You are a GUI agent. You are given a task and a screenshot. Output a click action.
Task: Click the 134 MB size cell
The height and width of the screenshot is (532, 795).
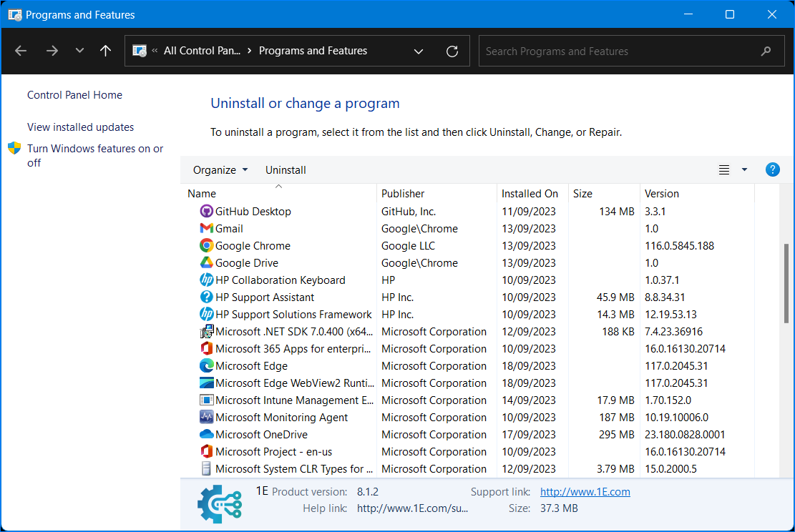click(x=616, y=211)
